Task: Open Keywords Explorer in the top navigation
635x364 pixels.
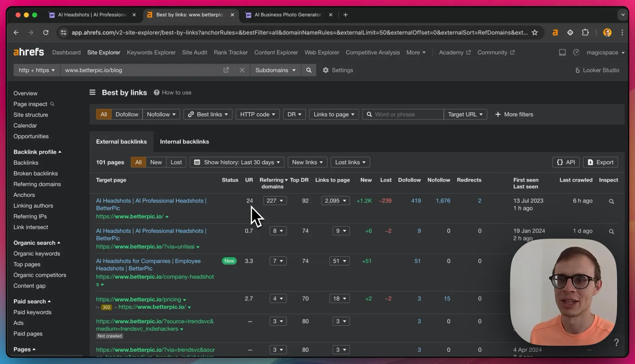Action: [151, 52]
